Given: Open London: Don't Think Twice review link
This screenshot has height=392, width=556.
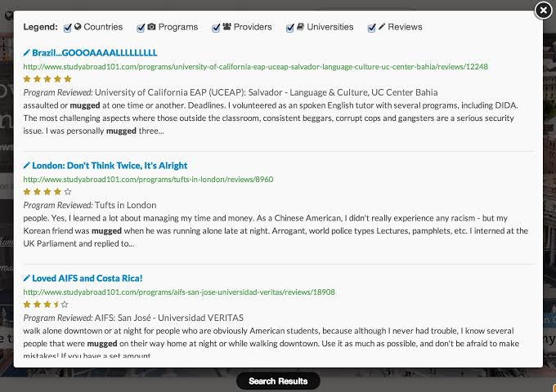Looking at the screenshot, I should 110,165.
